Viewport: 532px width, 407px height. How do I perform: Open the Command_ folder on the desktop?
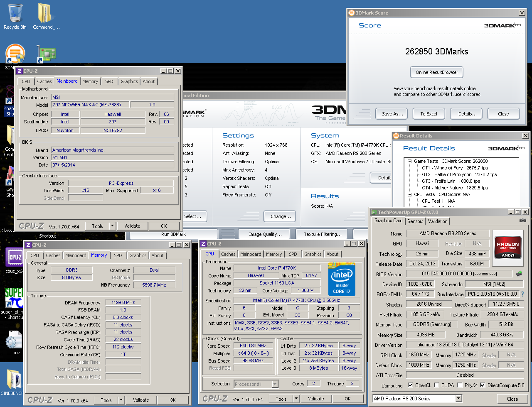[46, 17]
